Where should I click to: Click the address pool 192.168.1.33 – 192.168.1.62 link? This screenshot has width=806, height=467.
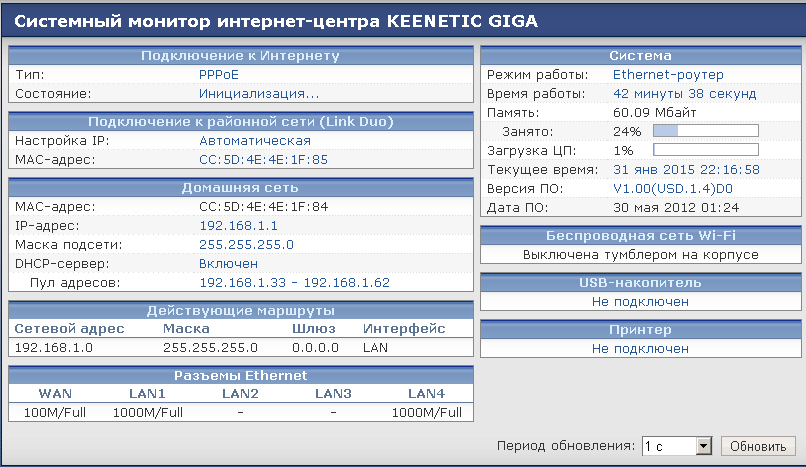[x=295, y=283]
